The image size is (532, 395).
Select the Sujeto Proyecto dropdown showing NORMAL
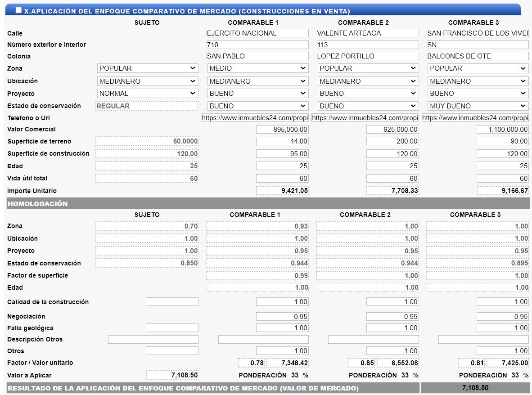click(148, 94)
